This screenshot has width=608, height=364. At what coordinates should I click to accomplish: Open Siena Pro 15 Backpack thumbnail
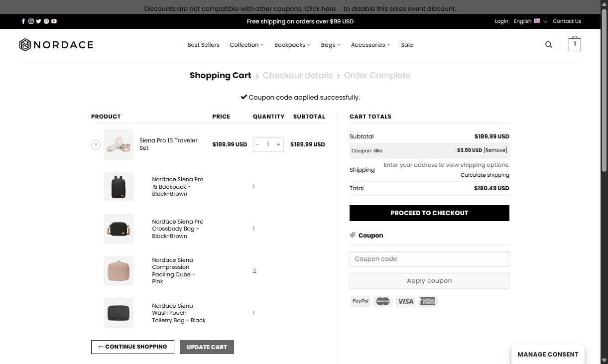point(119,187)
